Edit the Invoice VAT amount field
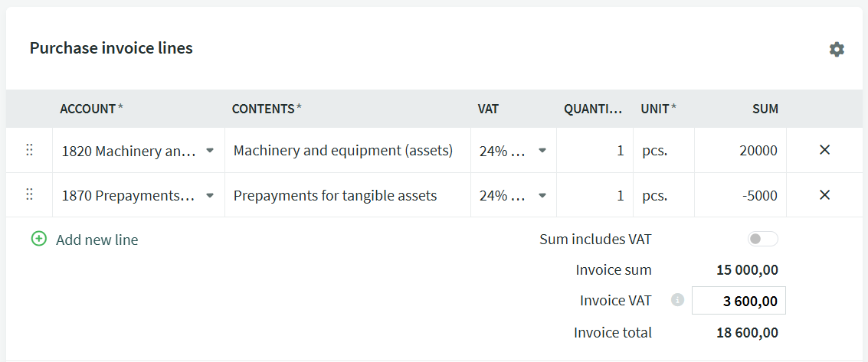Screen dimensions: 868x362 [739, 301]
